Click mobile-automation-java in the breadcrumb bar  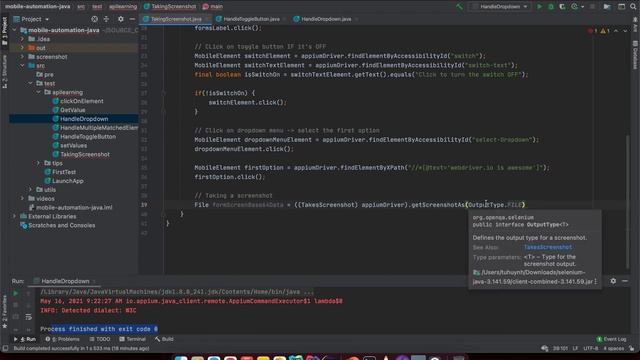click(38, 7)
